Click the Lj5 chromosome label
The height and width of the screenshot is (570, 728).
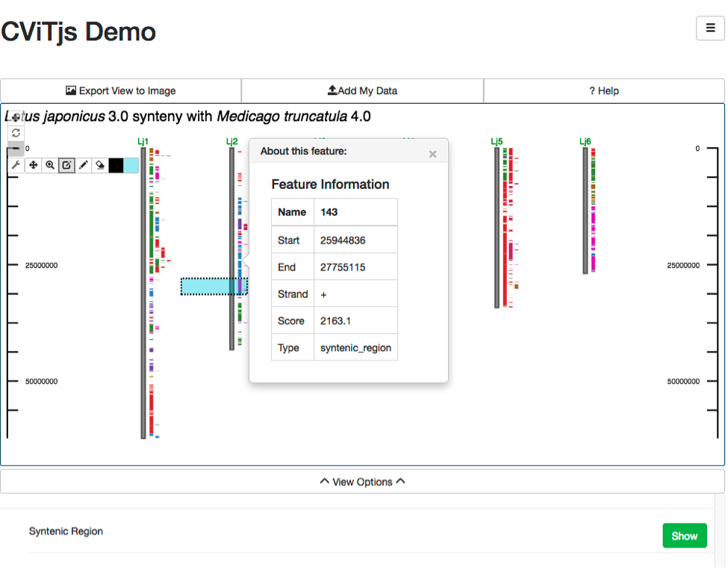click(x=497, y=141)
